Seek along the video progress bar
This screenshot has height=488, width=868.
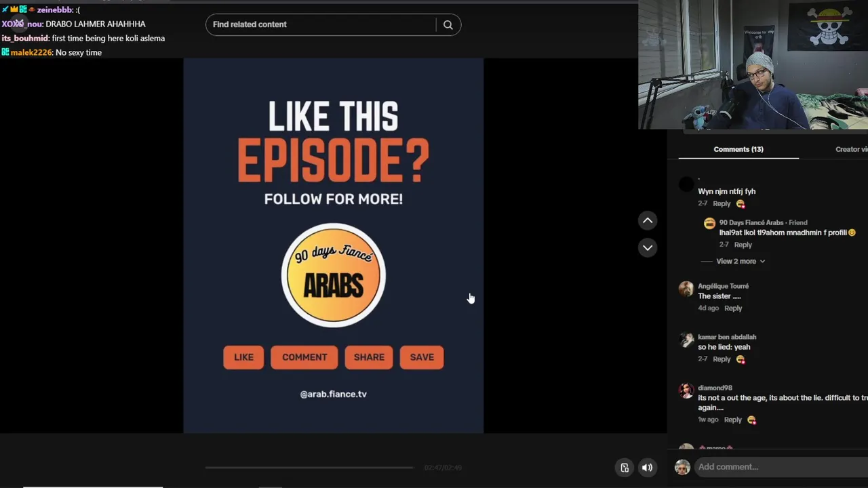tap(309, 468)
